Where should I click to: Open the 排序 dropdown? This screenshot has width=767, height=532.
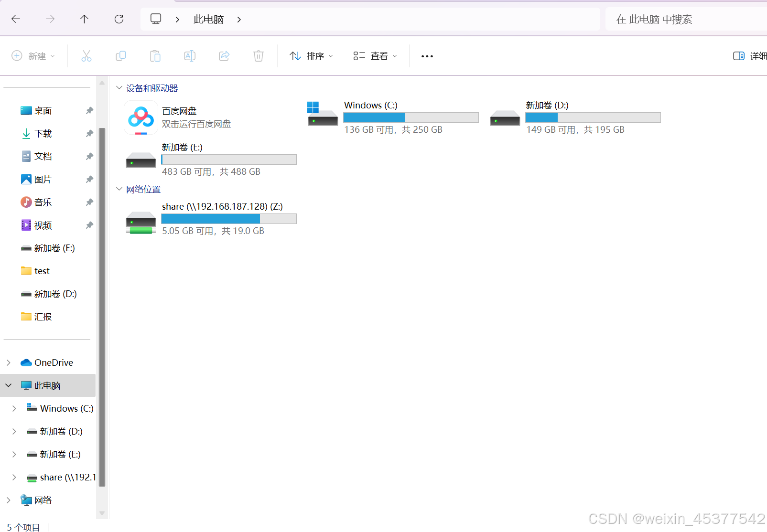(311, 56)
